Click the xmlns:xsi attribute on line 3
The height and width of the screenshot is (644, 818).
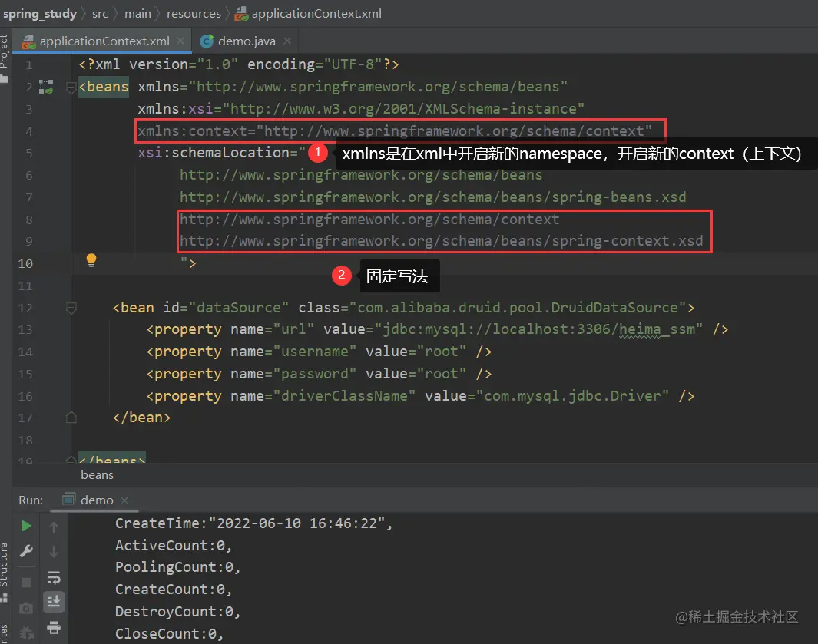[x=360, y=109]
